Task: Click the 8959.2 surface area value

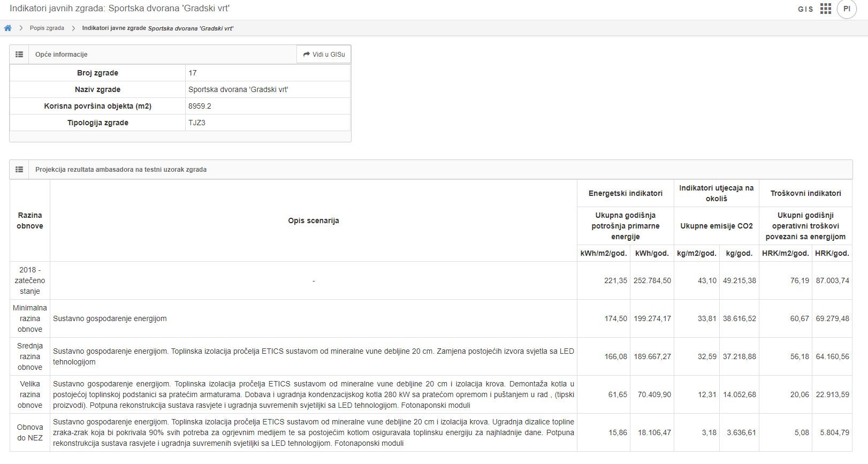Action: pyautogui.click(x=200, y=106)
